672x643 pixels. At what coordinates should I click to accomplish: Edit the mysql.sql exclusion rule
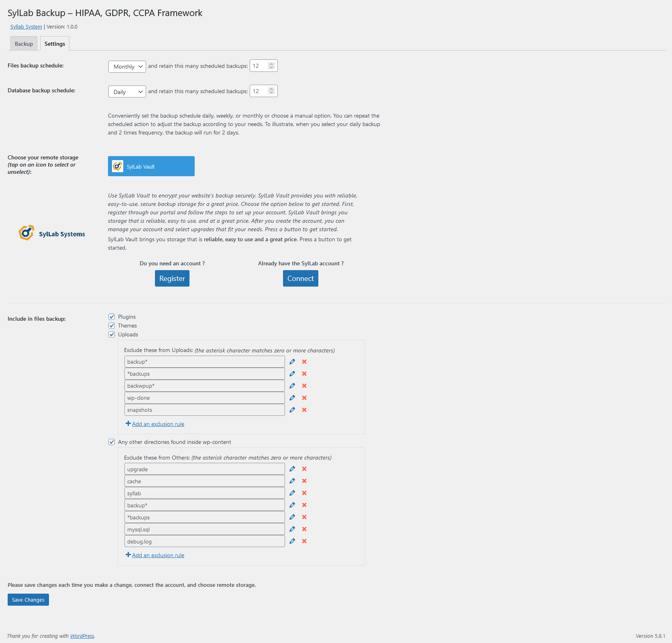click(x=292, y=529)
